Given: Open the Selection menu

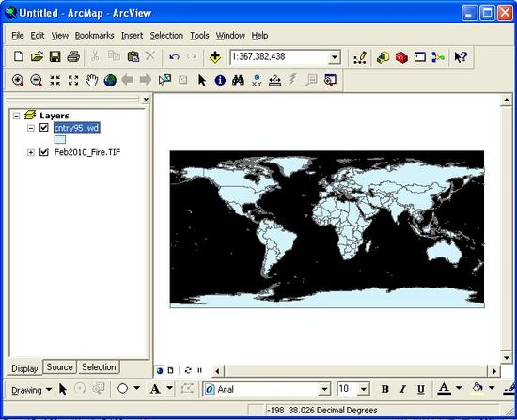Looking at the screenshot, I should coord(166,36).
